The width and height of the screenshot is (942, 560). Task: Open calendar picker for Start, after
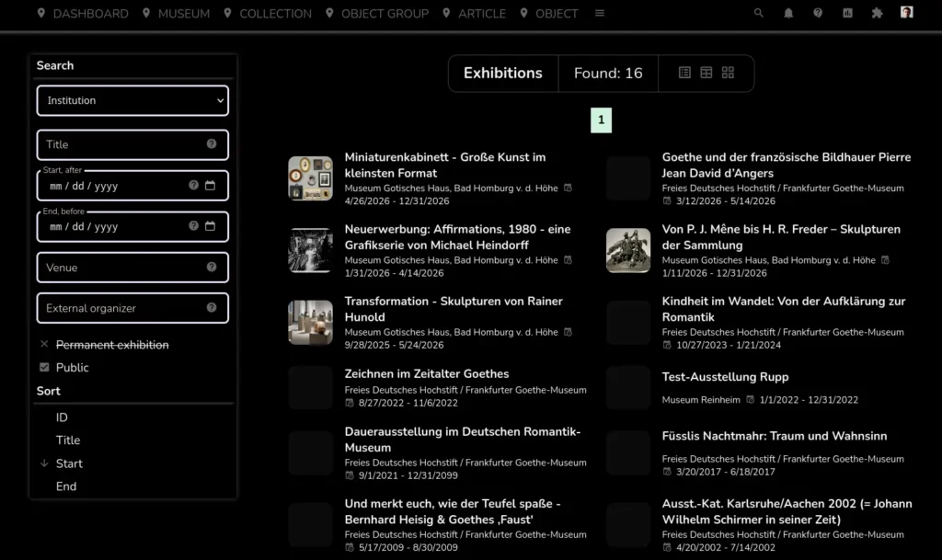click(210, 186)
